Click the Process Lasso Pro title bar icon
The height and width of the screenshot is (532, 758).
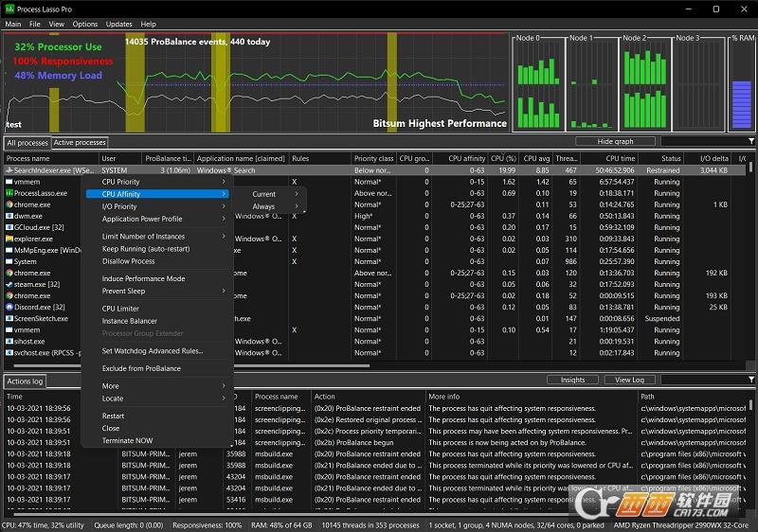9,9
